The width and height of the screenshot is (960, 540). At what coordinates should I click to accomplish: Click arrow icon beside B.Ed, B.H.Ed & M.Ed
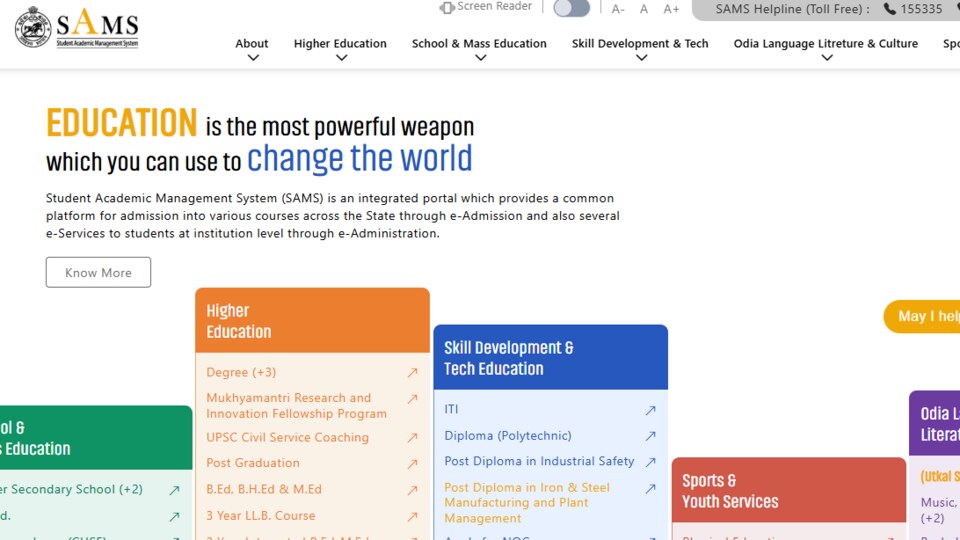(x=412, y=490)
